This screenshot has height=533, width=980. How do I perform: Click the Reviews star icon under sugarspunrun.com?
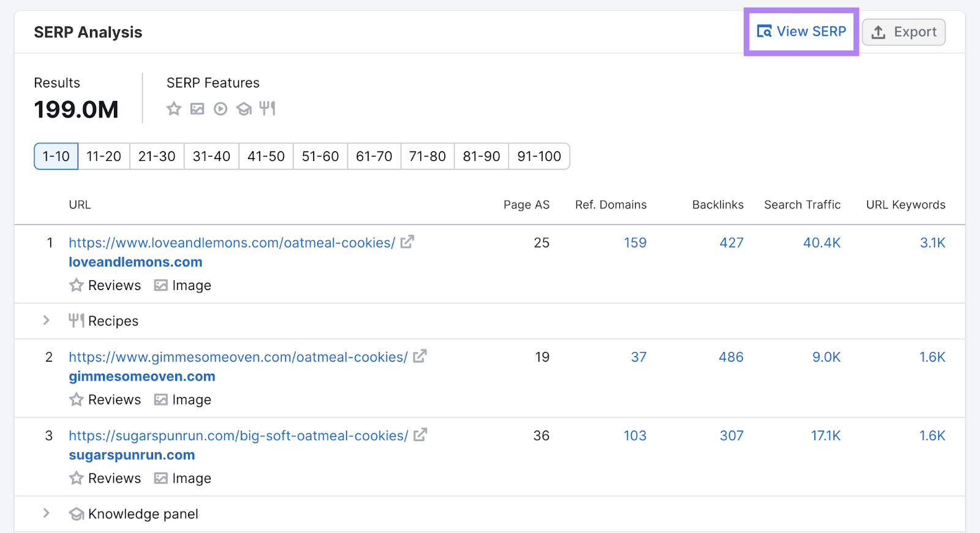pos(76,478)
